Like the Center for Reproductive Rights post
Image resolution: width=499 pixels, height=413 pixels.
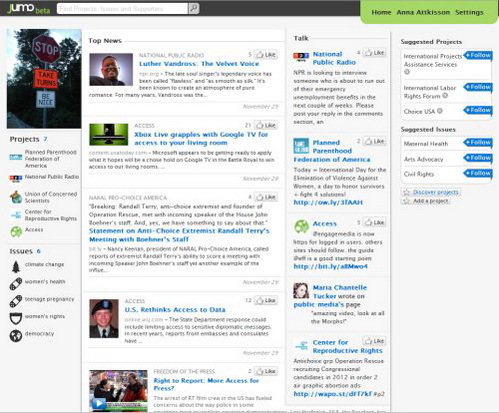374,341
